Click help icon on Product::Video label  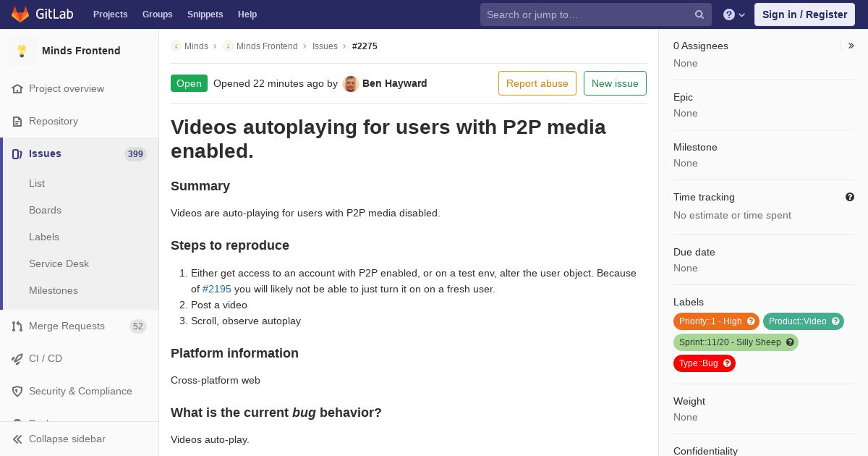835,321
